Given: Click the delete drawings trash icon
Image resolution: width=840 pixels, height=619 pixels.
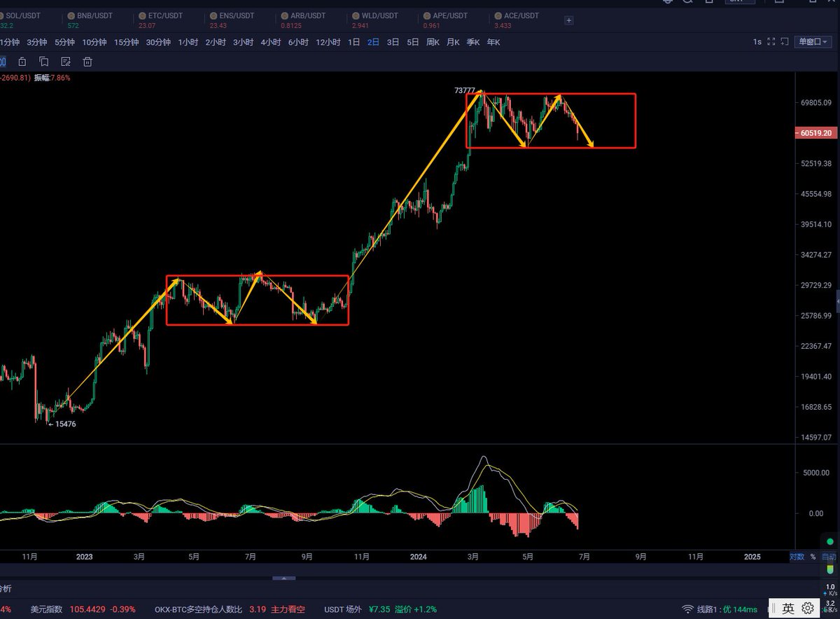Looking at the screenshot, I should click(x=87, y=62).
